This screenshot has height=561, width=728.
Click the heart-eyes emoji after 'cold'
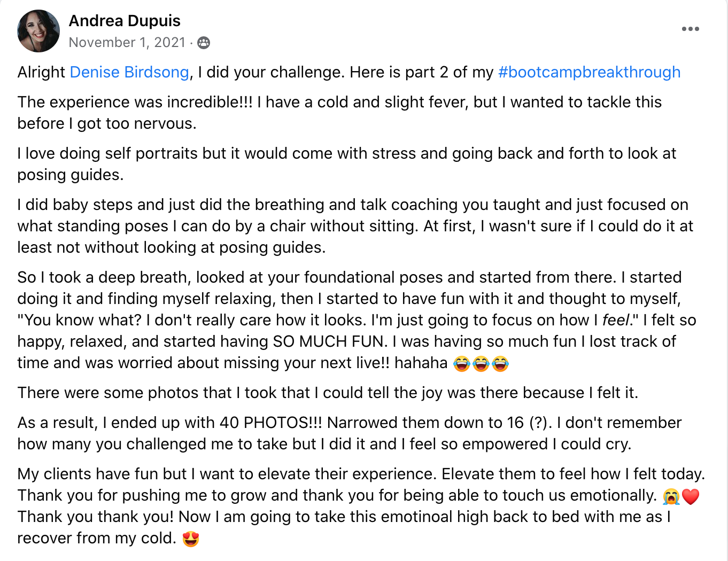191,539
